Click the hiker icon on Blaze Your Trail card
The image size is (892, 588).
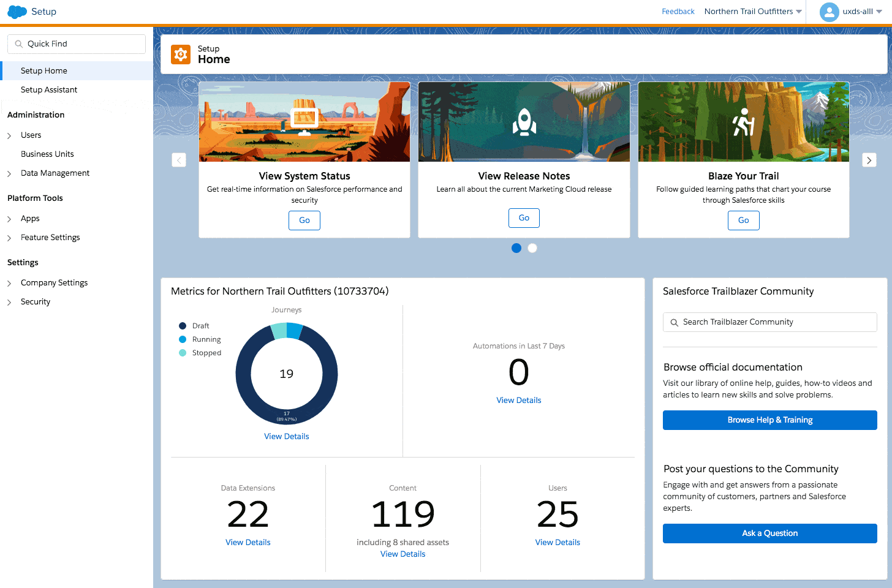click(744, 122)
